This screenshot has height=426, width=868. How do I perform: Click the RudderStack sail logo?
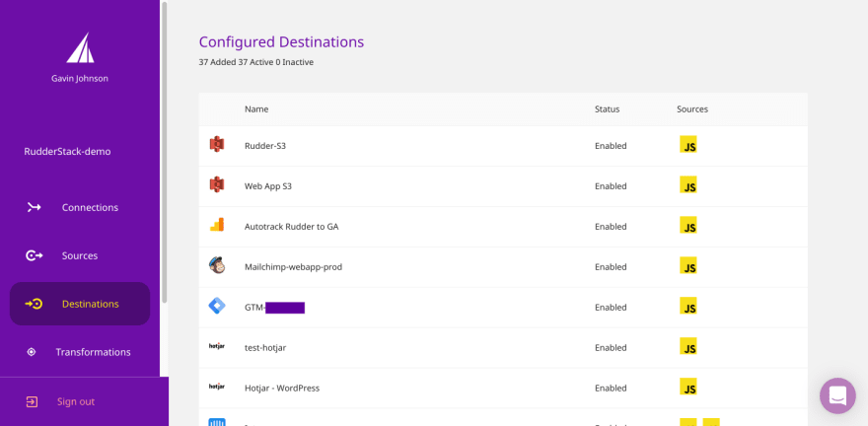pyautogui.click(x=80, y=47)
